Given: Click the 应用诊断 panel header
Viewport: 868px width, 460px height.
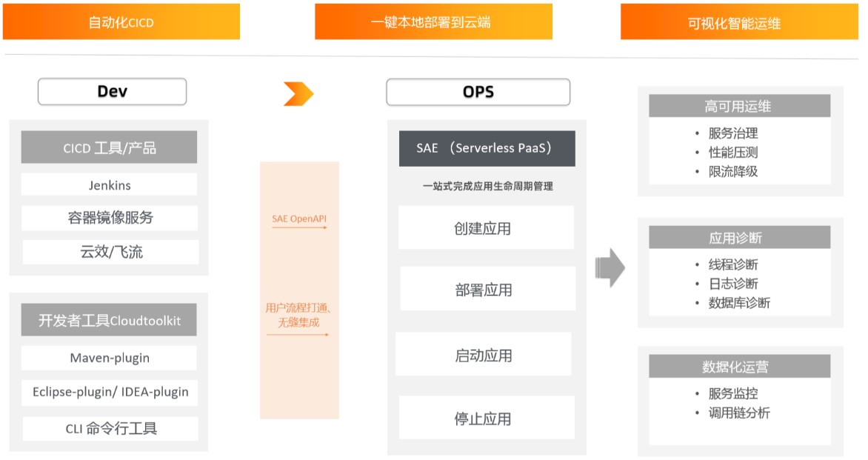Looking at the screenshot, I should 738,237.
